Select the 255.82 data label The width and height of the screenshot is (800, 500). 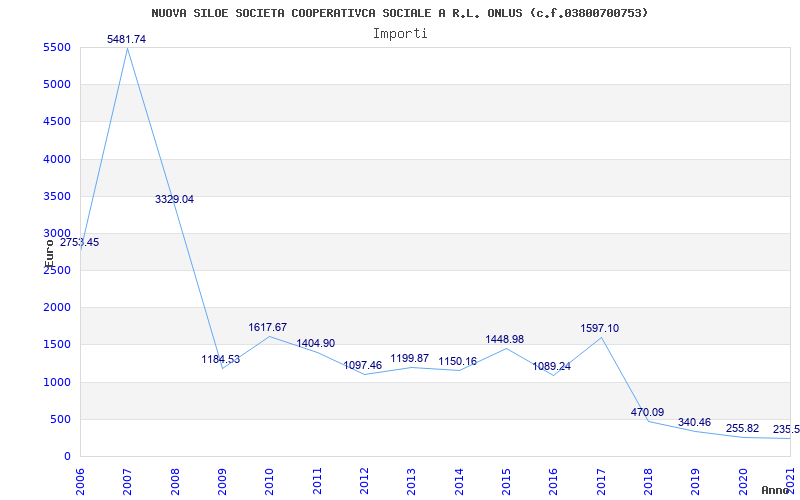click(742, 429)
